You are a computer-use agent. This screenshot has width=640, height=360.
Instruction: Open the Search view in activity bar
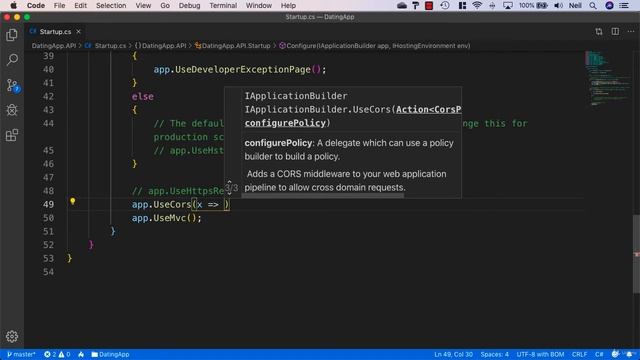point(12,60)
